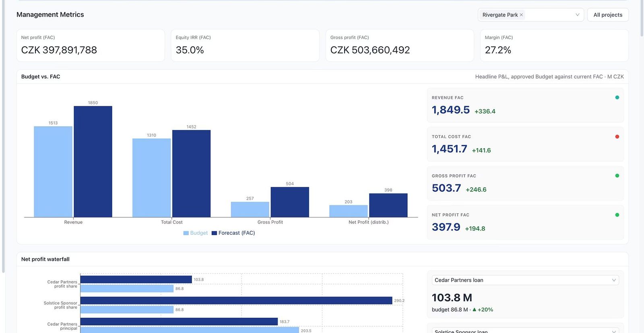
Task: Click the Total Cost forecast bar 1452
Action: (191, 174)
